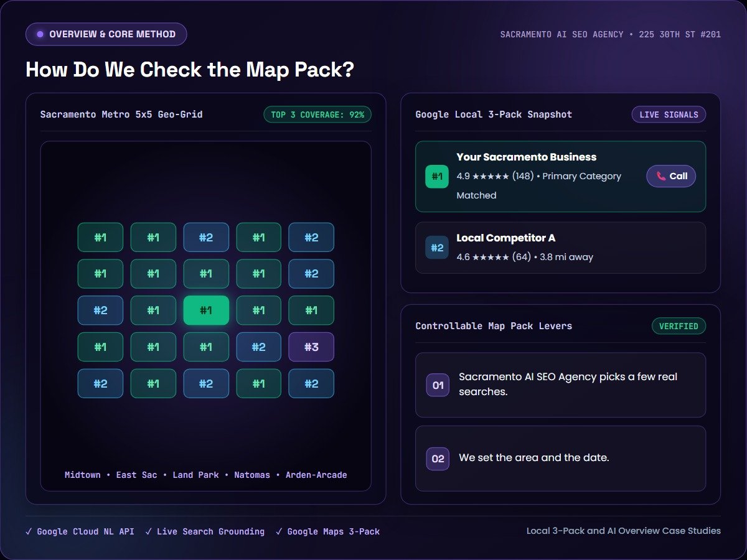
Task: Click the How Do We Check the Map Pack title
Action: click(x=190, y=69)
